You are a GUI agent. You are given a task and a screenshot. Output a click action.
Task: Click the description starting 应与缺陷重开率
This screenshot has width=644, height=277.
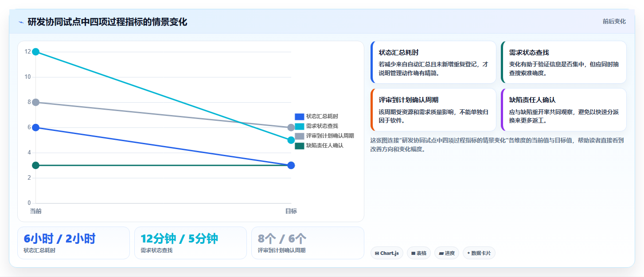[x=564, y=116]
